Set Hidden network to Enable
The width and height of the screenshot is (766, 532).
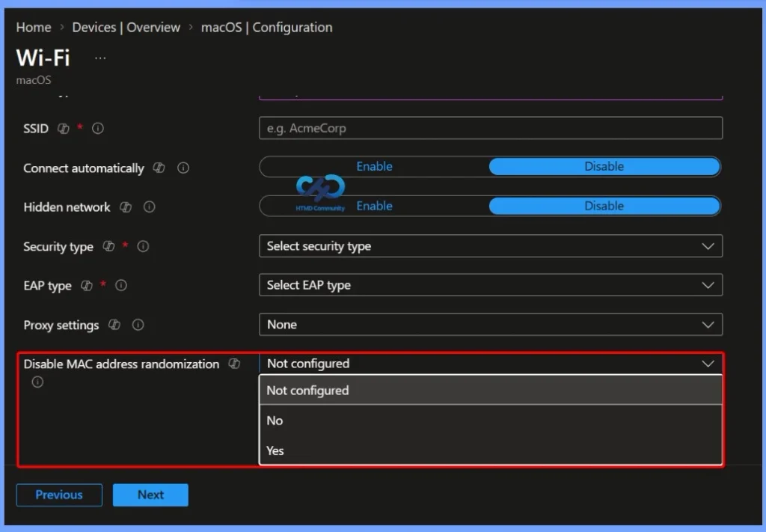pos(374,206)
